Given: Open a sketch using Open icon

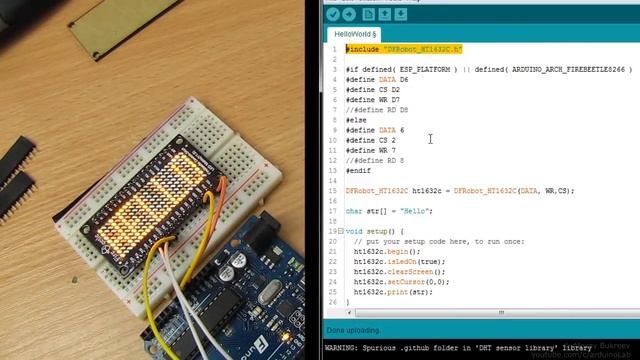Looking at the screenshot, I should (x=384, y=14).
